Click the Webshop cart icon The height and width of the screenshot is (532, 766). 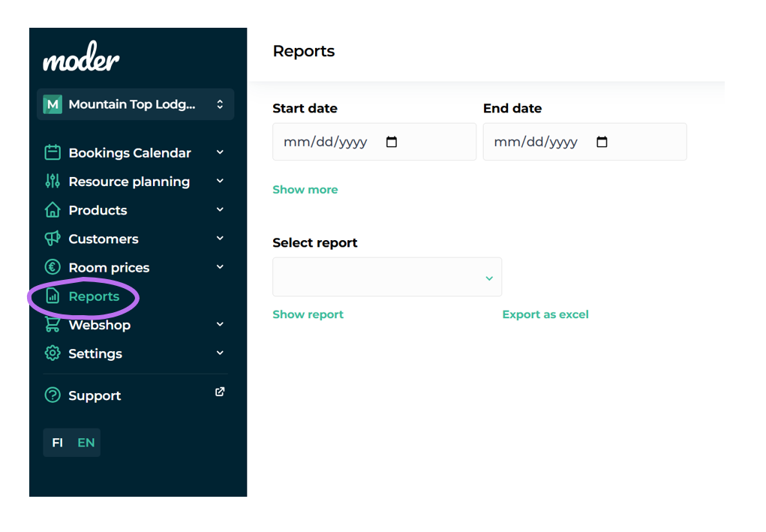point(53,325)
